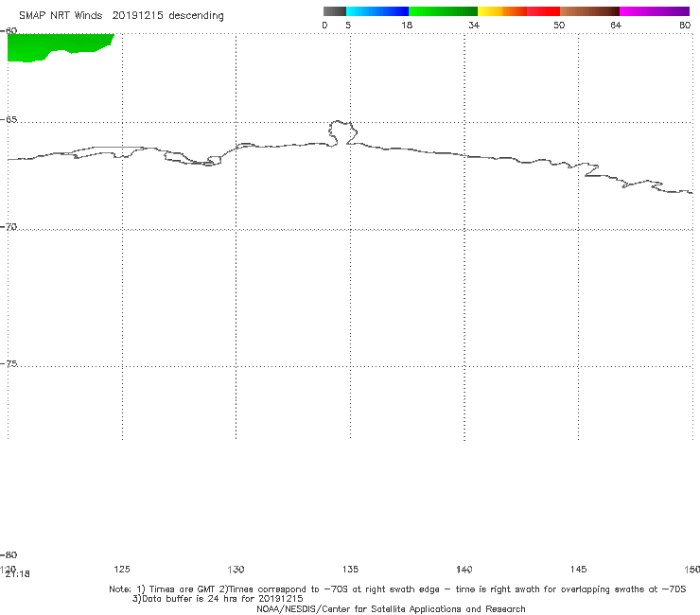
Task: Click the NOAA/NESDIS credit line
Action: coord(391,608)
